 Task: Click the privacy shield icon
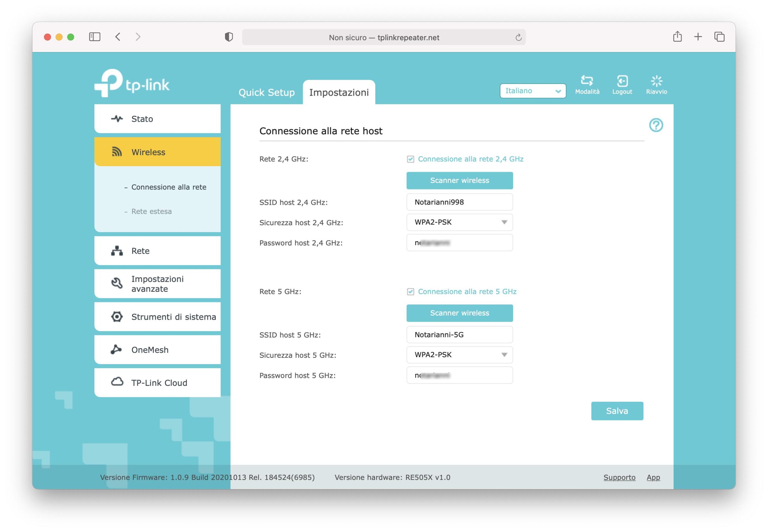point(229,37)
